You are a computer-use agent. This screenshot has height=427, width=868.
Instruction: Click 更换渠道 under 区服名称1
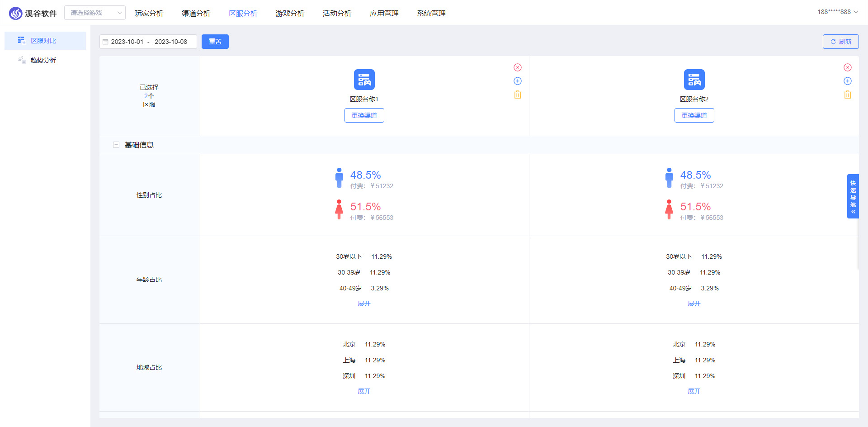(364, 115)
